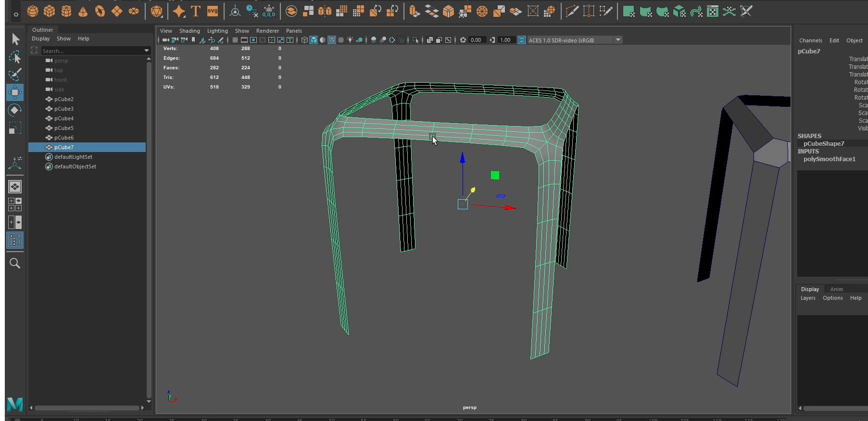Click the gamma value field showing 1.00
The width and height of the screenshot is (868, 421).
(505, 40)
